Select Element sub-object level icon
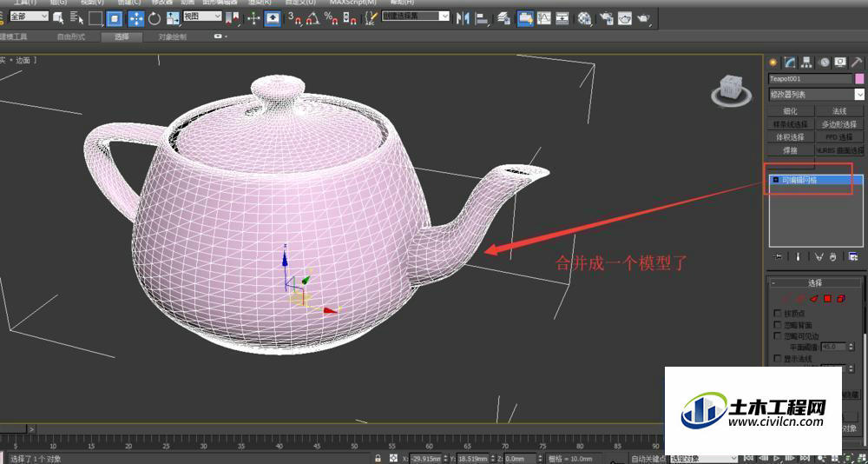 click(841, 299)
